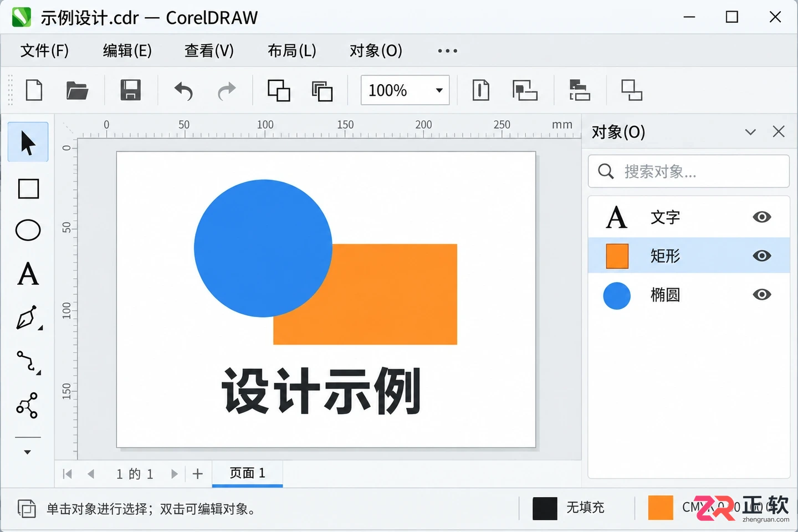This screenshot has height=532, width=798.
Task: Open the 对象(O) menu in menu bar
Action: click(x=376, y=51)
